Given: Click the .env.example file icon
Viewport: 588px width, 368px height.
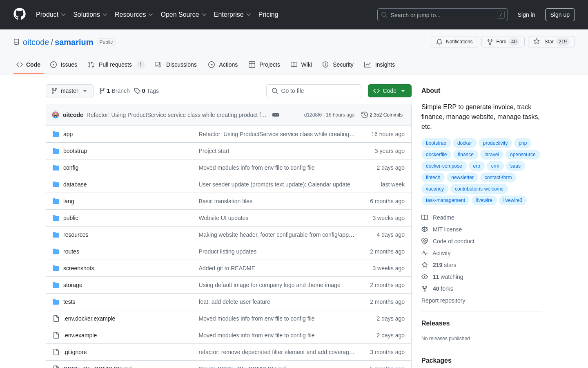Looking at the screenshot, I should click(56, 335).
